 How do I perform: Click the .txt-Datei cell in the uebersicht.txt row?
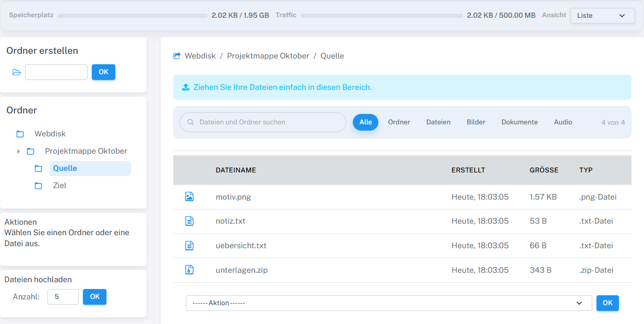pos(596,246)
